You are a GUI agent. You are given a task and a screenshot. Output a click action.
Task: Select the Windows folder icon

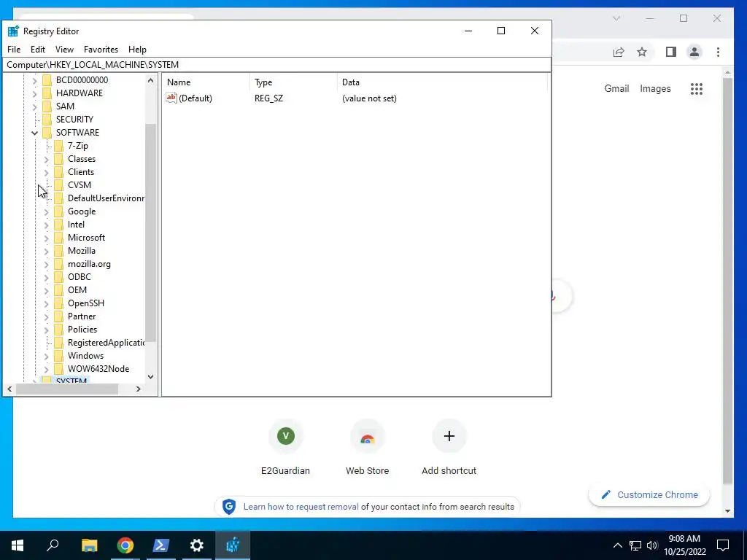[58, 355]
